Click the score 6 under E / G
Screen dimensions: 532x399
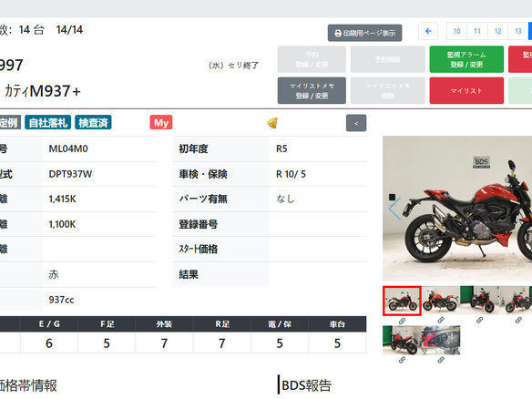click(49, 343)
